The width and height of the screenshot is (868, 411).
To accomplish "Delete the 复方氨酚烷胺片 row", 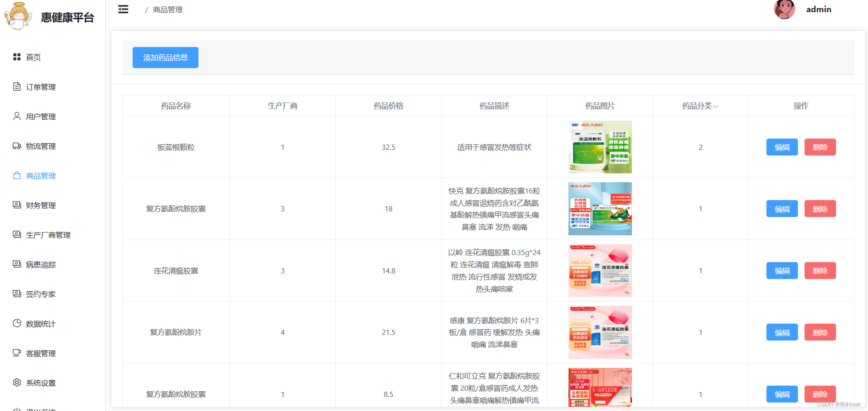I will click(820, 332).
